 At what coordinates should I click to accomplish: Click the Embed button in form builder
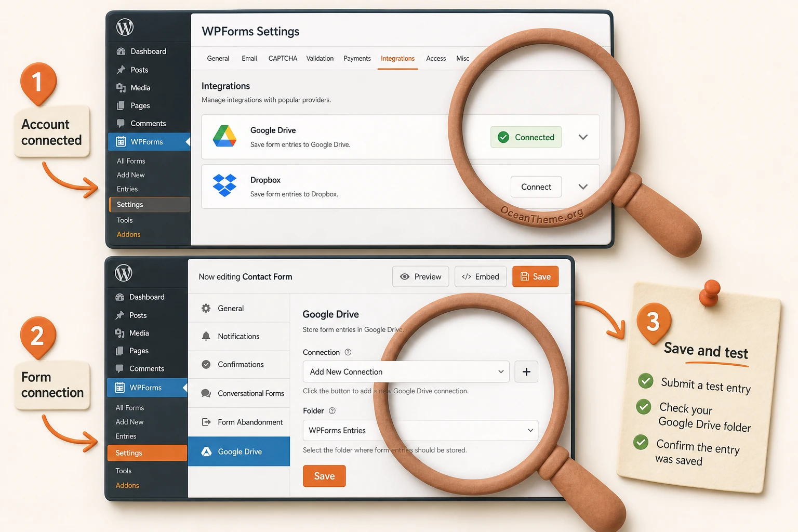(x=481, y=276)
